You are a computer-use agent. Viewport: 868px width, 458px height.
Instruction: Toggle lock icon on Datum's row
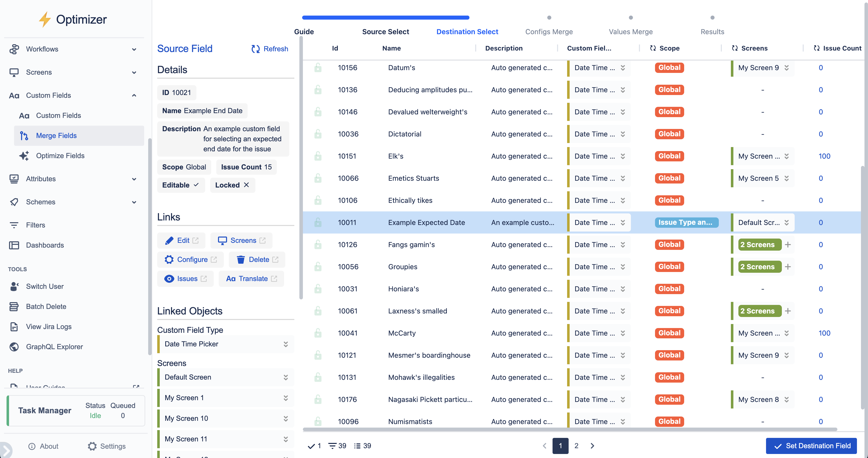pyautogui.click(x=318, y=68)
